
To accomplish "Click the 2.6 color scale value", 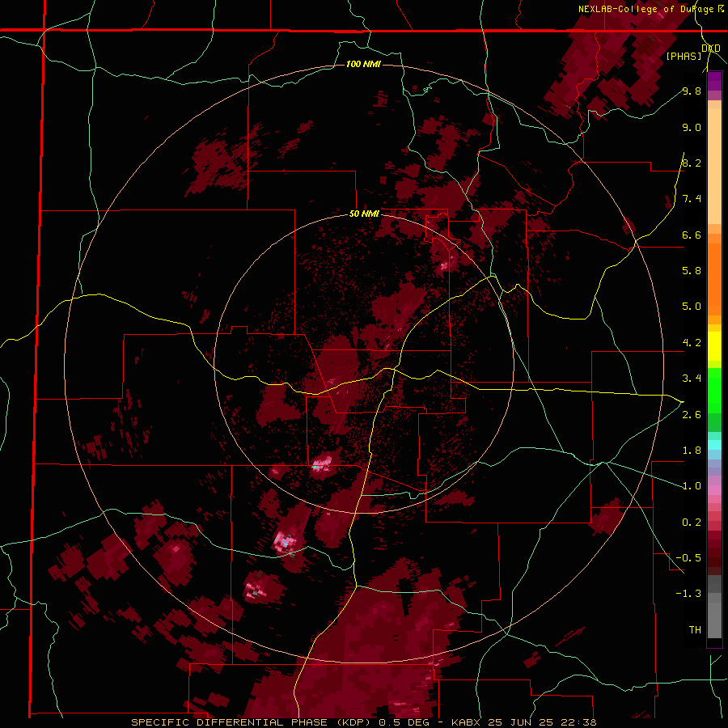I will coord(692,415).
